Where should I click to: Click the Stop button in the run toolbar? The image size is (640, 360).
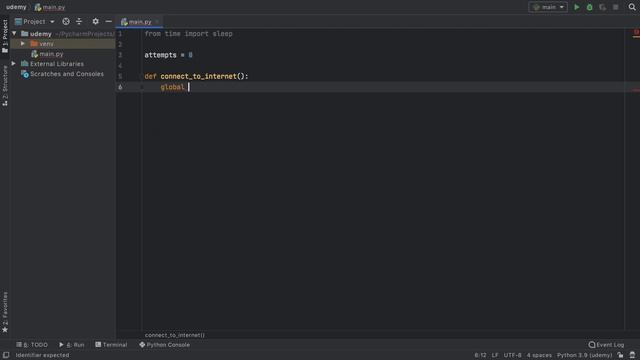tap(616, 7)
